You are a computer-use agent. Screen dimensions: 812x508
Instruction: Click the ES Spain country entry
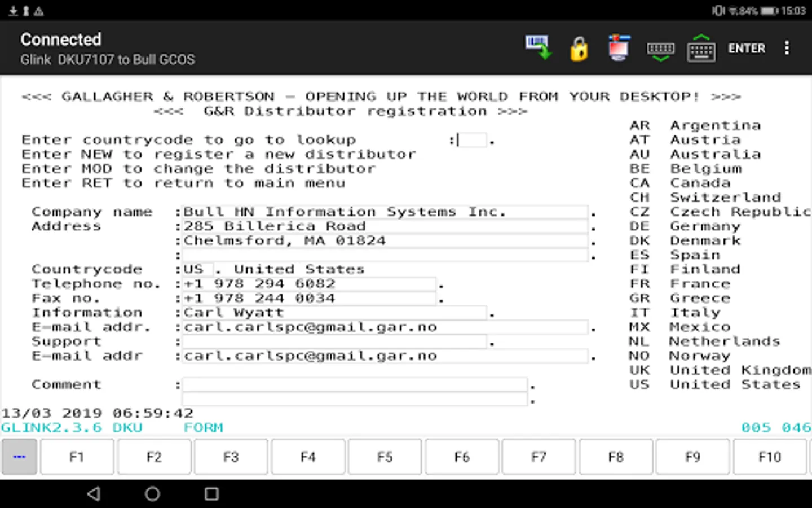click(x=675, y=255)
